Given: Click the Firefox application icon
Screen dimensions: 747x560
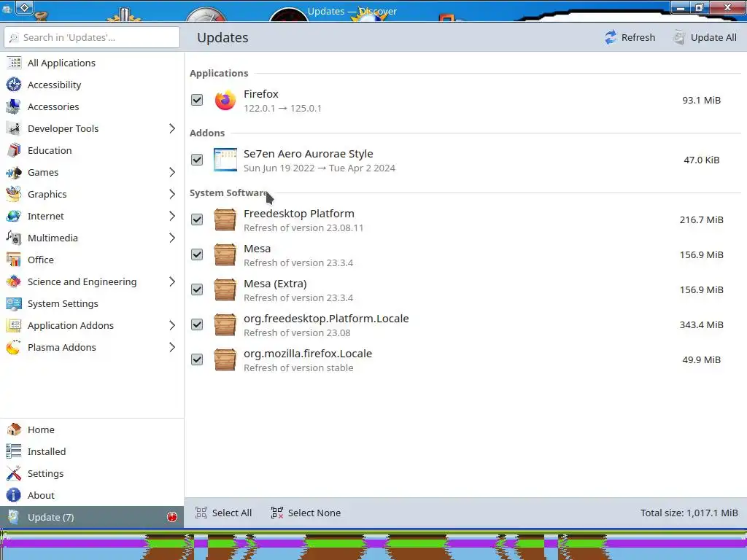Looking at the screenshot, I should [225, 100].
